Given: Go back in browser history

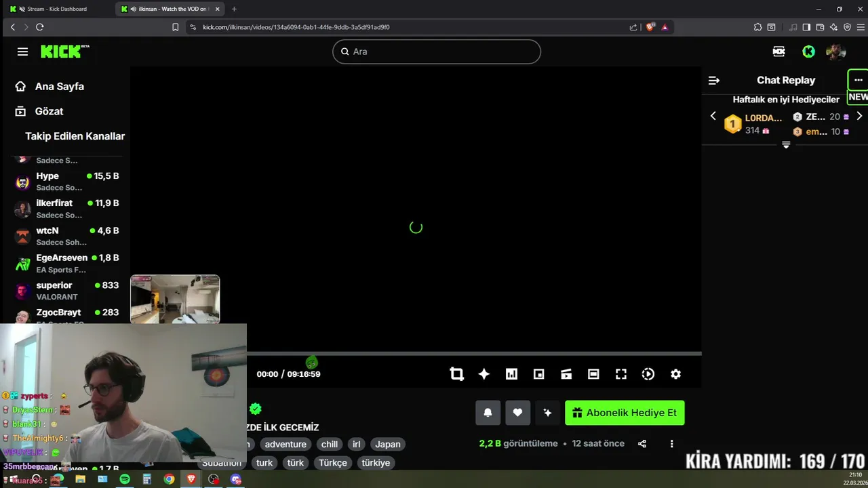Looking at the screenshot, I should tap(12, 27).
